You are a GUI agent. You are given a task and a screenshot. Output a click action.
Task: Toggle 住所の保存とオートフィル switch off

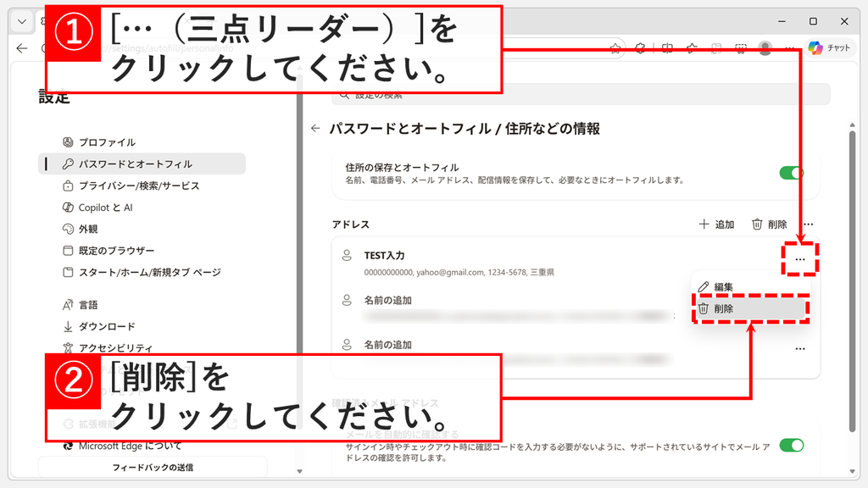coord(791,173)
